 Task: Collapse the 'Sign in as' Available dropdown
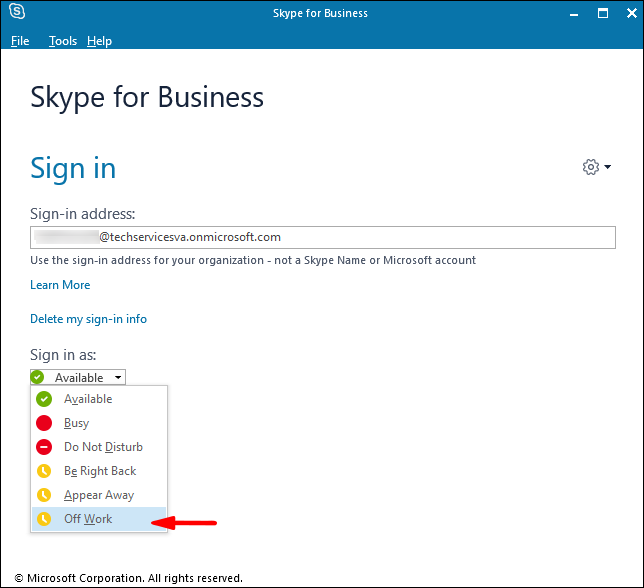point(78,377)
